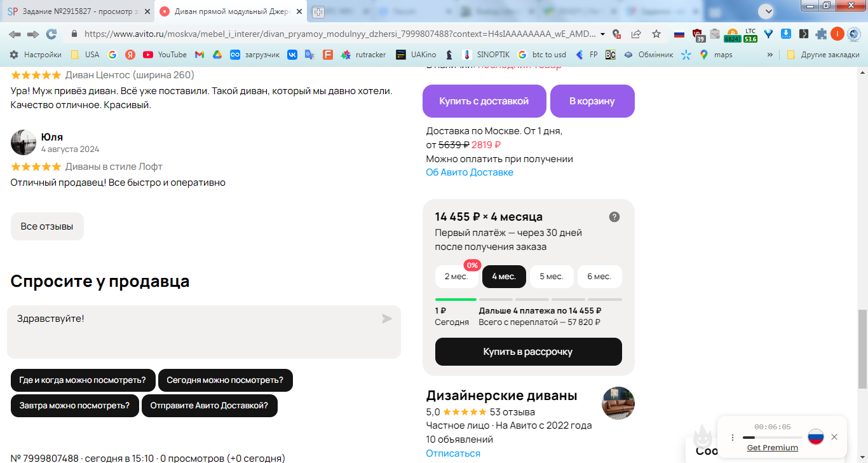This screenshot has height=463, width=868.
Task: Send the message with the arrow icon
Action: pos(387,319)
